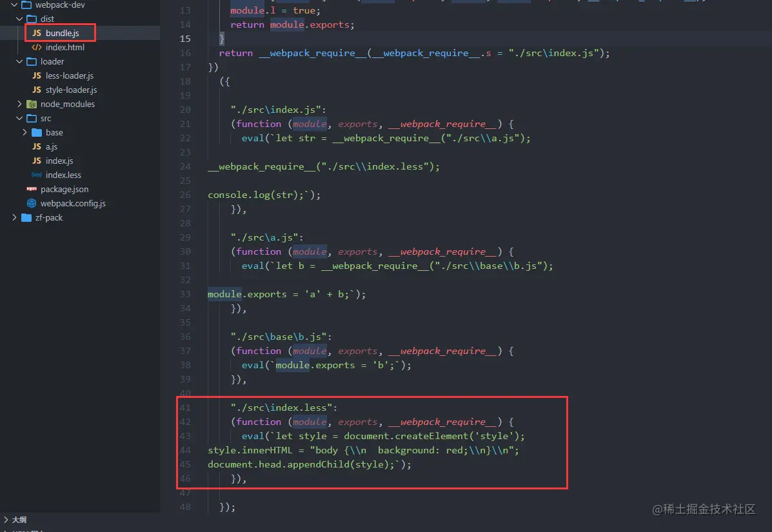Click the src folder icon
This screenshot has width=772, height=532.
click(x=32, y=118)
